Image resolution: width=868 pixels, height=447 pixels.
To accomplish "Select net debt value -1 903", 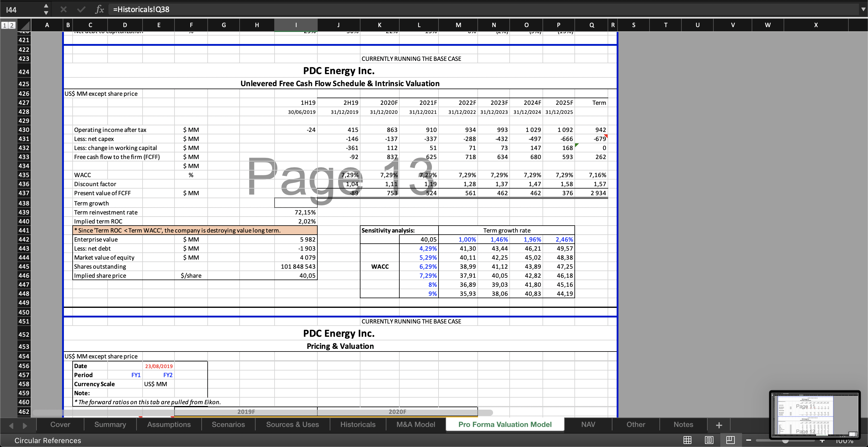I will click(296, 248).
